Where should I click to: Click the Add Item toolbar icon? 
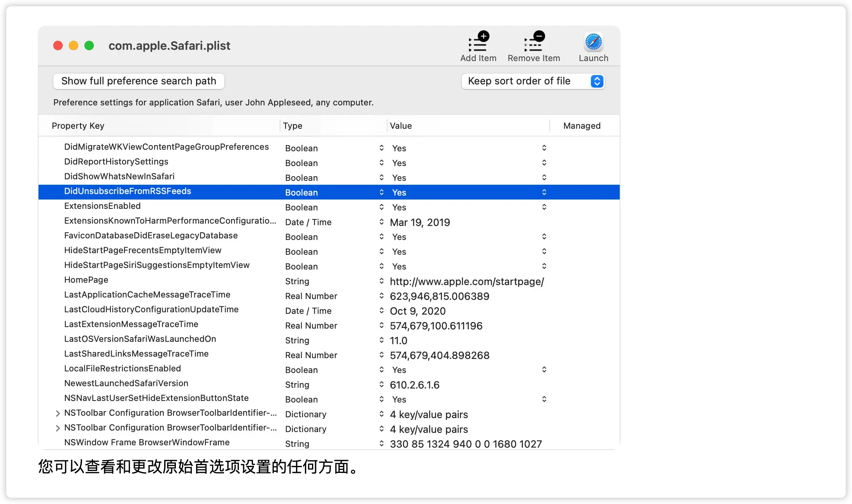pyautogui.click(x=478, y=42)
